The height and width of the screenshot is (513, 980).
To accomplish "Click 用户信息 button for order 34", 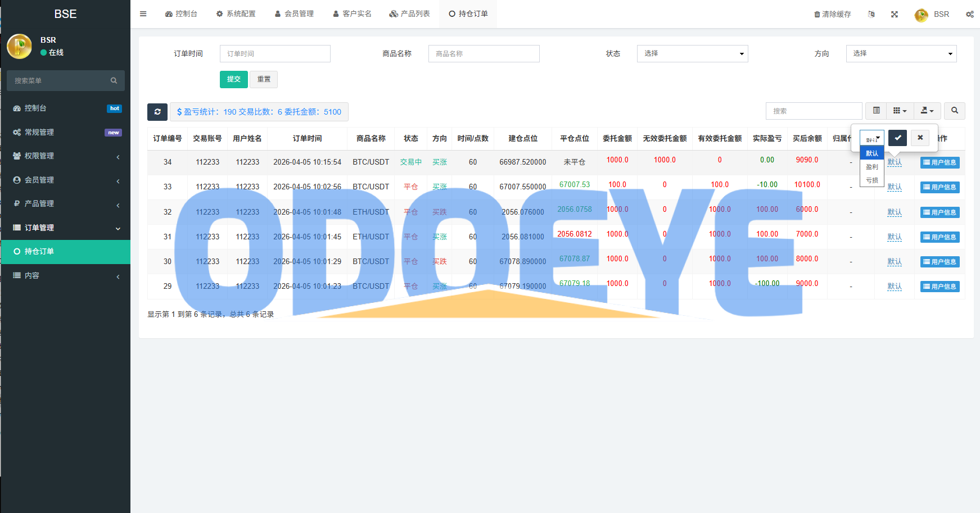I will coord(940,162).
